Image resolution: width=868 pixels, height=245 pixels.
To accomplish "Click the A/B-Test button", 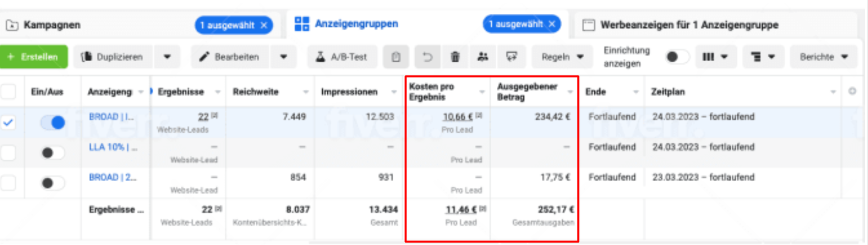I will [342, 57].
